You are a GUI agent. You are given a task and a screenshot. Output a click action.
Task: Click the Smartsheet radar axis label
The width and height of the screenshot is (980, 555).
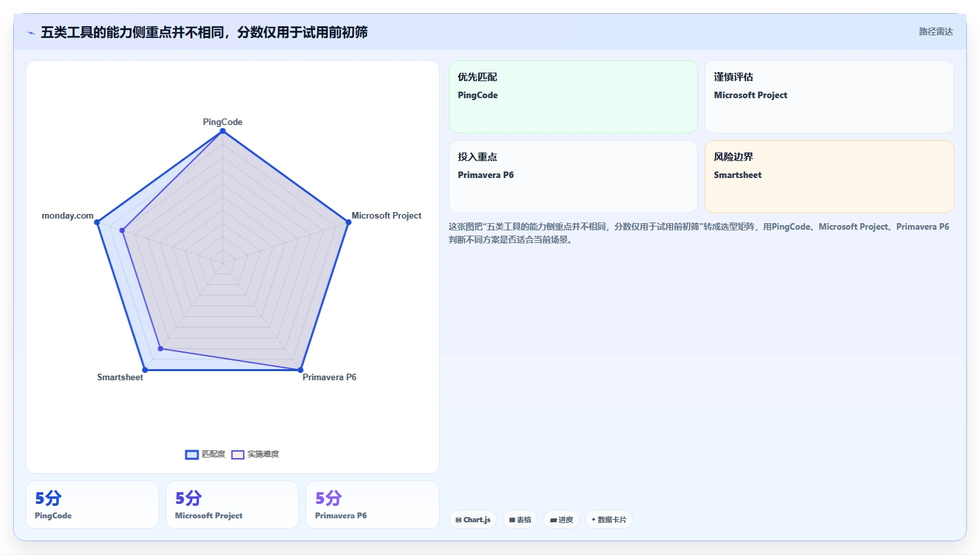pos(120,377)
